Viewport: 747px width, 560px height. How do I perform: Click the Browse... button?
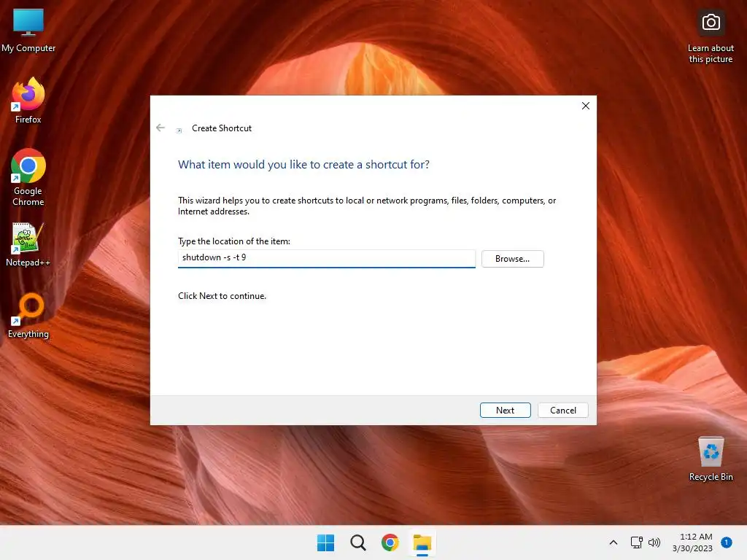pos(512,259)
